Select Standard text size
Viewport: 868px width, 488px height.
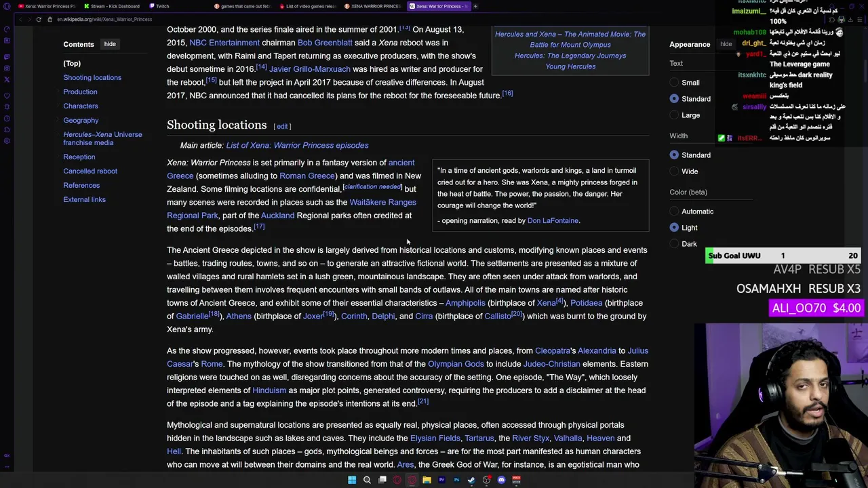tap(674, 99)
